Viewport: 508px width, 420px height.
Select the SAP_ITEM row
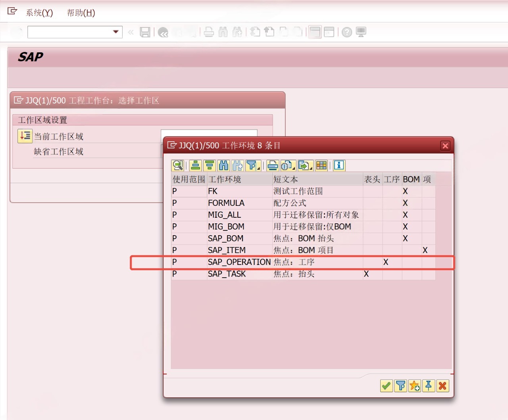pyautogui.click(x=303, y=250)
